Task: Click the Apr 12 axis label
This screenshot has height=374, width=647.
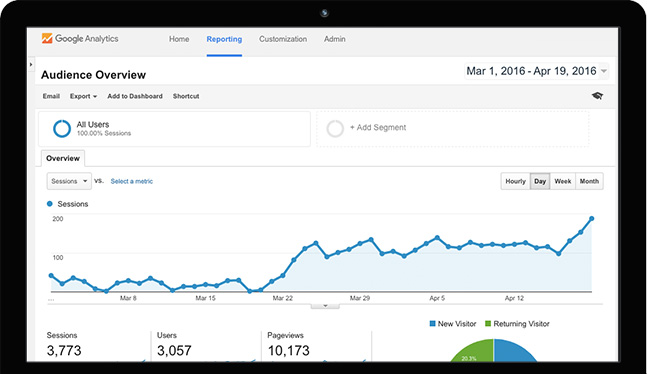Action: (x=514, y=298)
